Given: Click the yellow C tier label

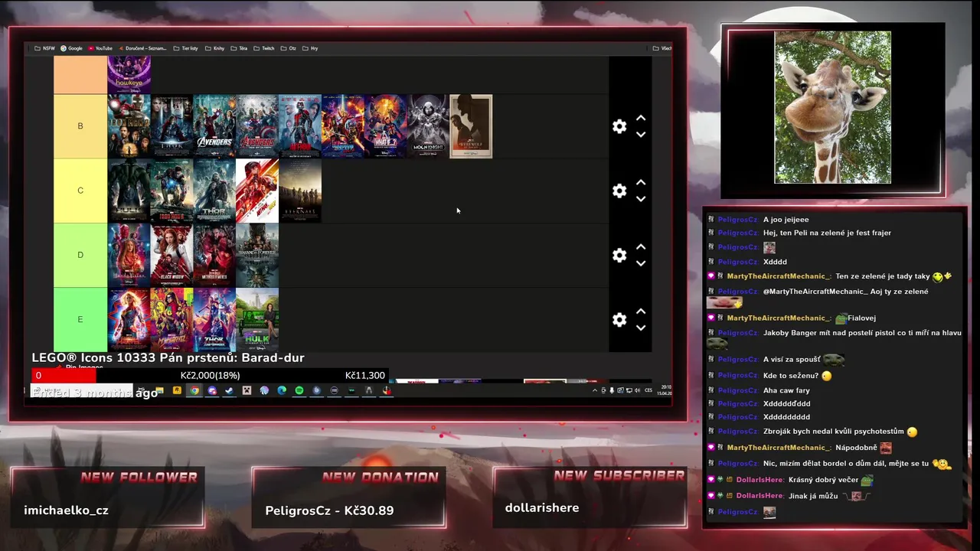Looking at the screenshot, I should click(x=80, y=191).
